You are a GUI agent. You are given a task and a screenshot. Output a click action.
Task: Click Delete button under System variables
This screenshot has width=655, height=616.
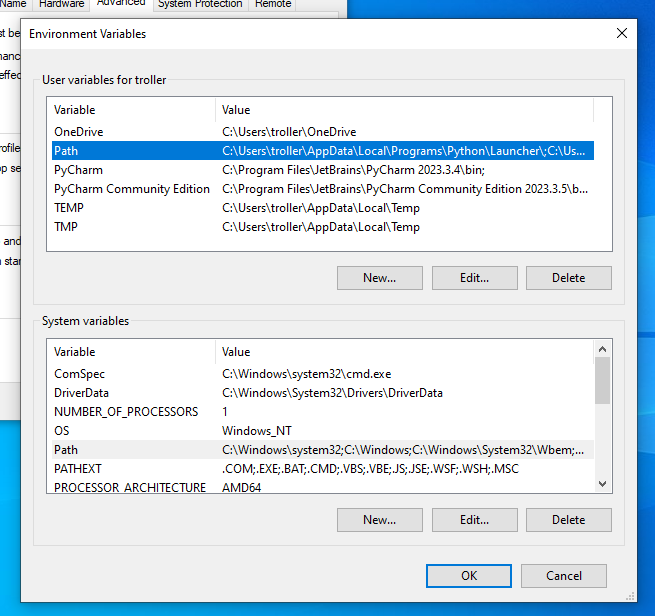click(x=568, y=519)
